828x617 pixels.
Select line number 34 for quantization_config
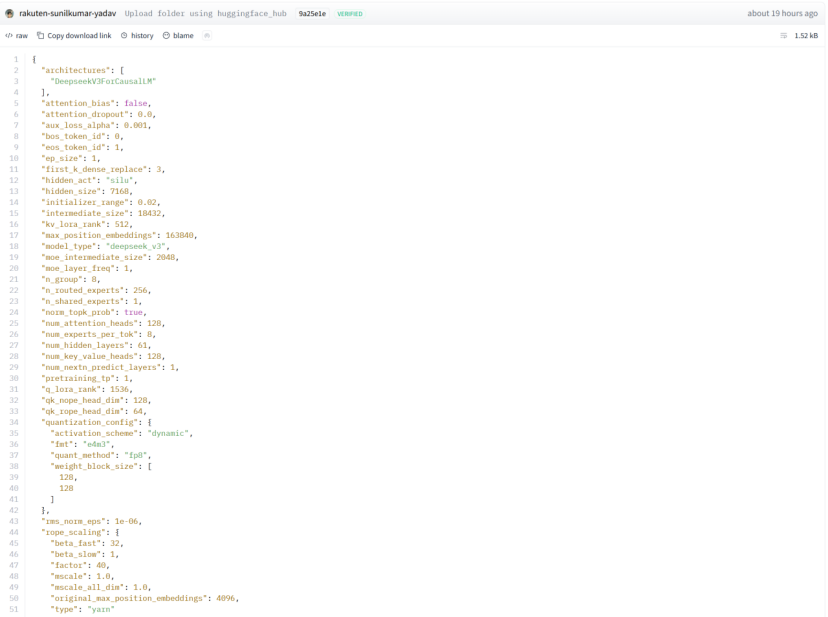[15, 424]
